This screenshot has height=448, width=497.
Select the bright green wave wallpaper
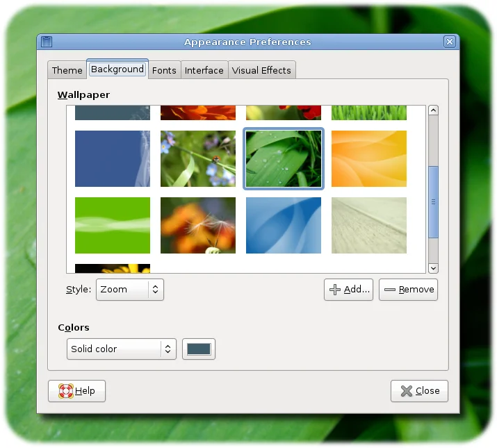point(113,225)
